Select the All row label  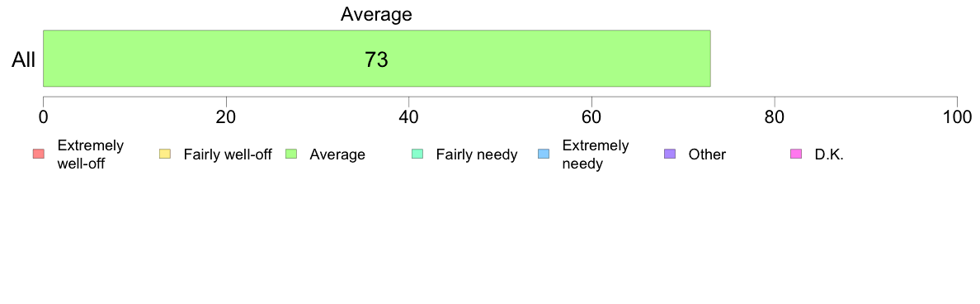pyautogui.click(x=24, y=60)
